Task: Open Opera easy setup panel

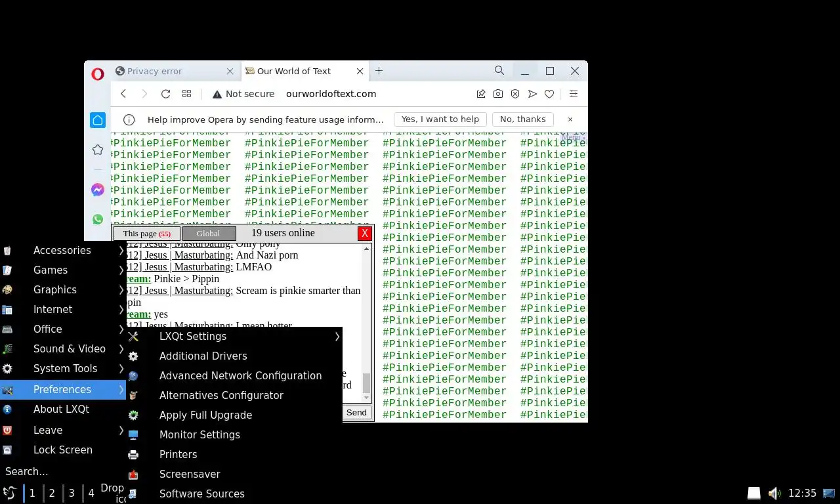Action: coord(573,94)
